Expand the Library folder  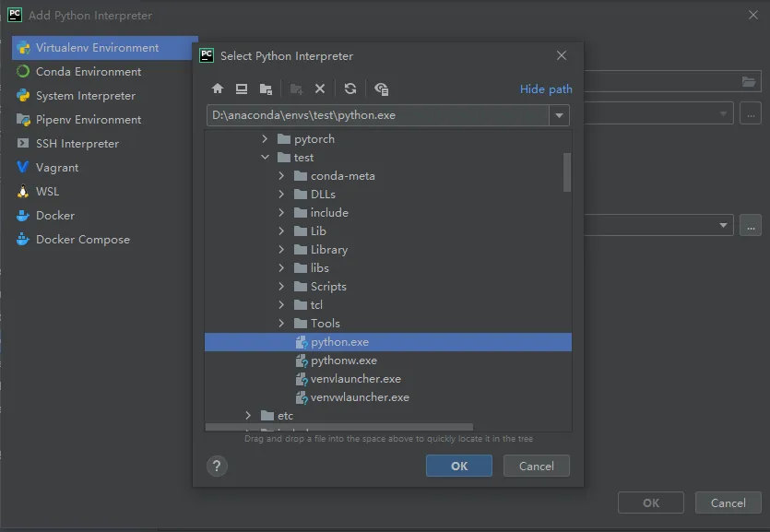click(x=281, y=250)
